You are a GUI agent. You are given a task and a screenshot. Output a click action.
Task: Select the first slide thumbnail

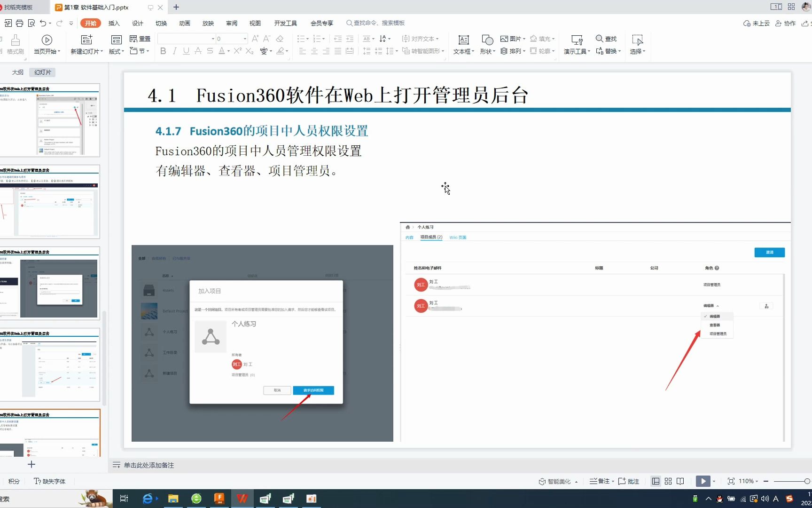[49, 120]
